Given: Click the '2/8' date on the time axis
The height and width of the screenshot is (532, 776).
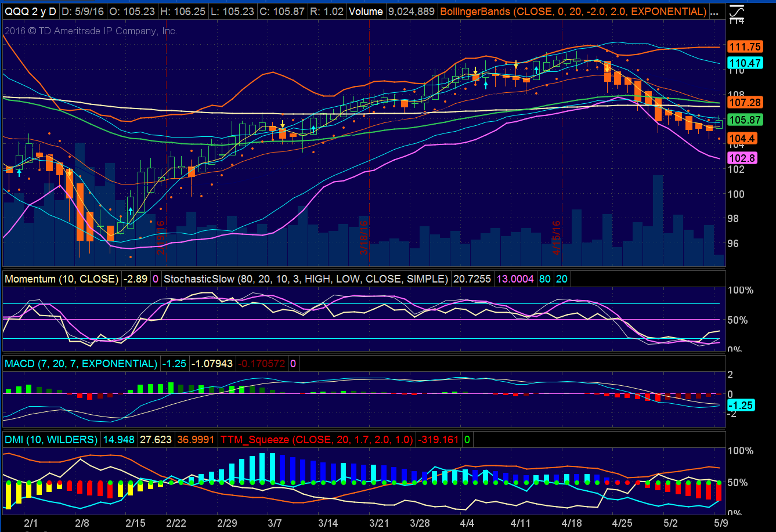Looking at the screenshot, I should 82,523.
